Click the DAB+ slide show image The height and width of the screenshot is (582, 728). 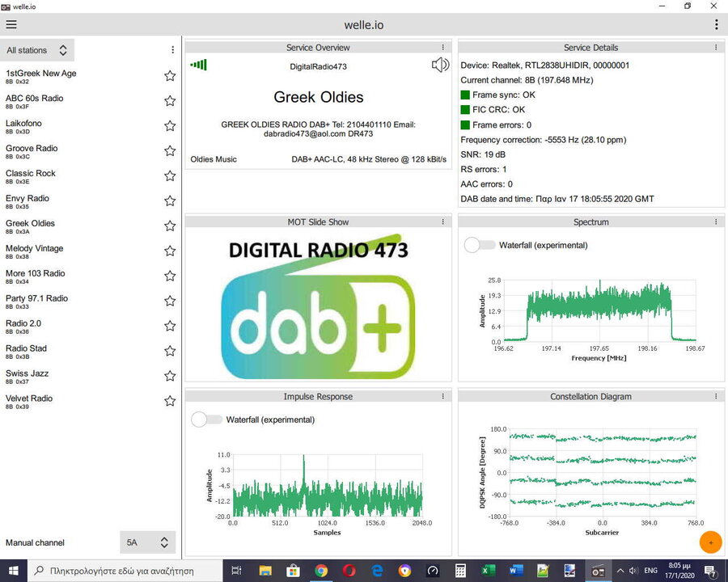click(318, 306)
